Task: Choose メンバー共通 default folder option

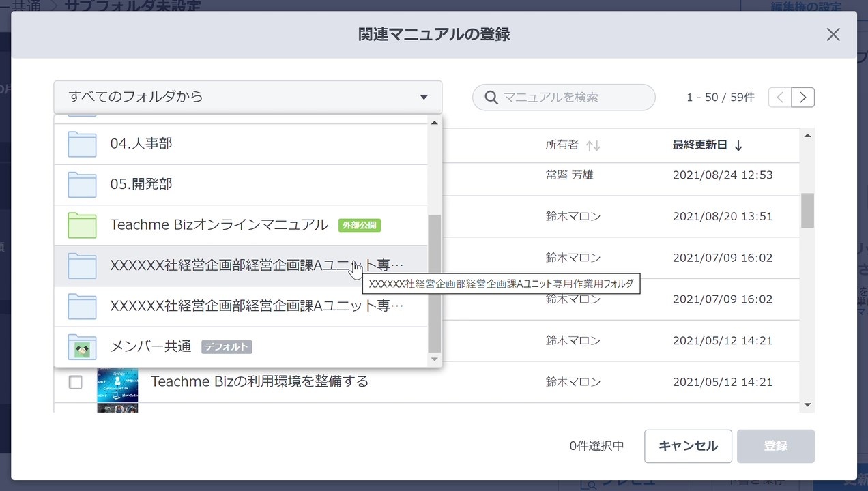Action: coord(151,347)
